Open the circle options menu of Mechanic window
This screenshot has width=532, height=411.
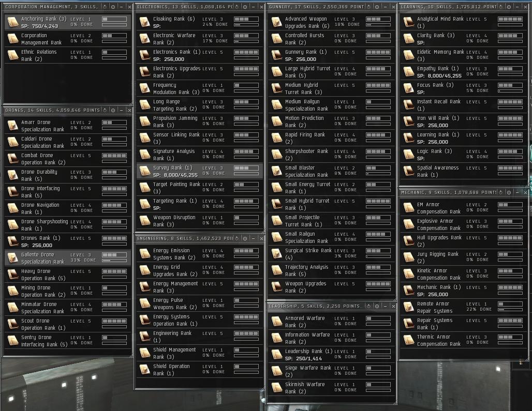click(508, 192)
